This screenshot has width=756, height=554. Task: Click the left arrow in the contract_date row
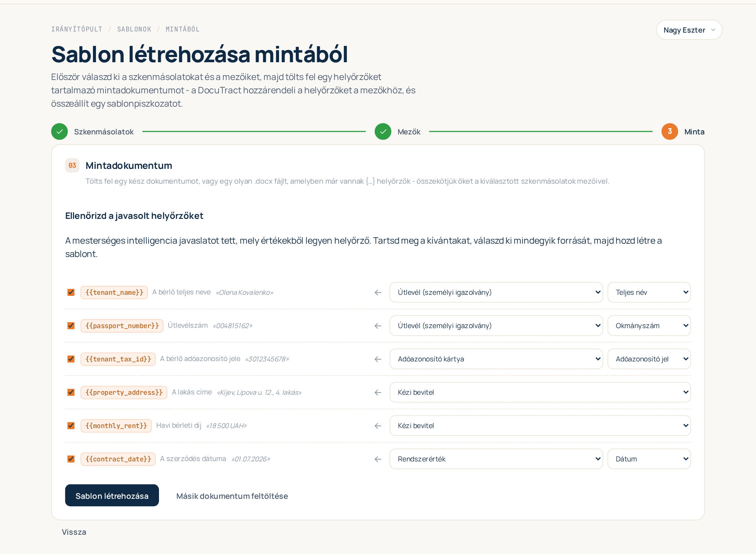(378, 459)
